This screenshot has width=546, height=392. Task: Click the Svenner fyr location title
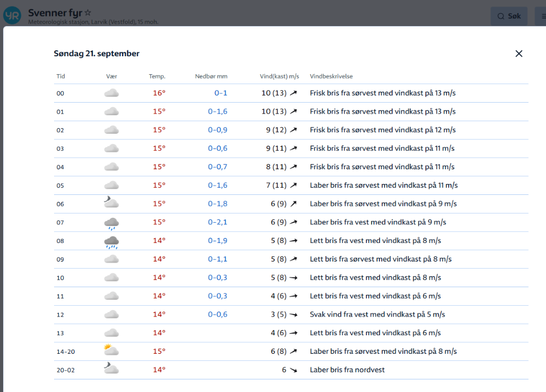[x=55, y=12]
